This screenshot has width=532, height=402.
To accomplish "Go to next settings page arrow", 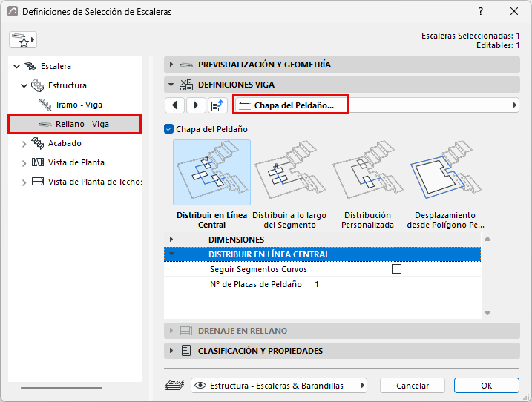I will click(x=196, y=105).
